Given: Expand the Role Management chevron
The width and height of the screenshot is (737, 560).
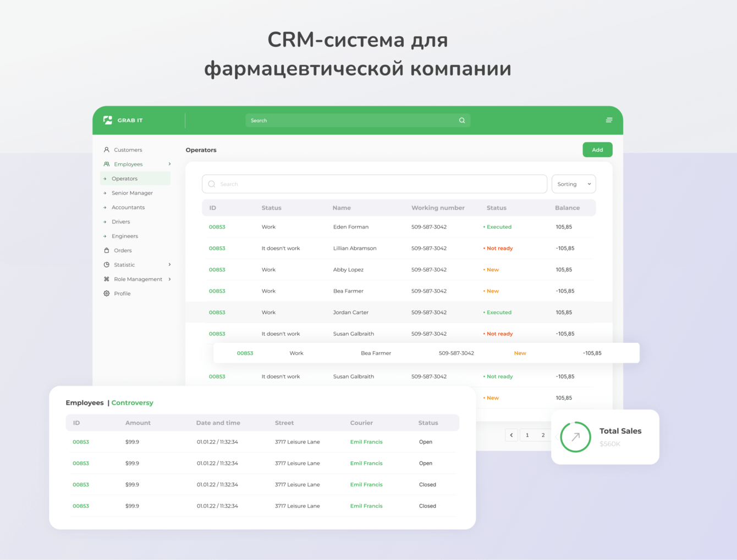Looking at the screenshot, I should (170, 279).
